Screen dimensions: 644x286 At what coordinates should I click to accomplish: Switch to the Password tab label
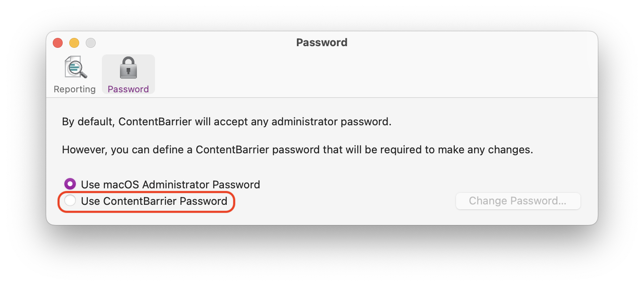tap(128, 89)
